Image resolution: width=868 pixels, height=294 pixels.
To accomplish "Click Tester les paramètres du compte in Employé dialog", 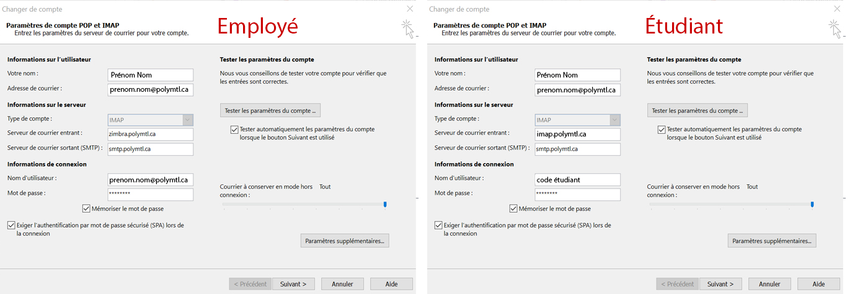I will pos(270,110).
